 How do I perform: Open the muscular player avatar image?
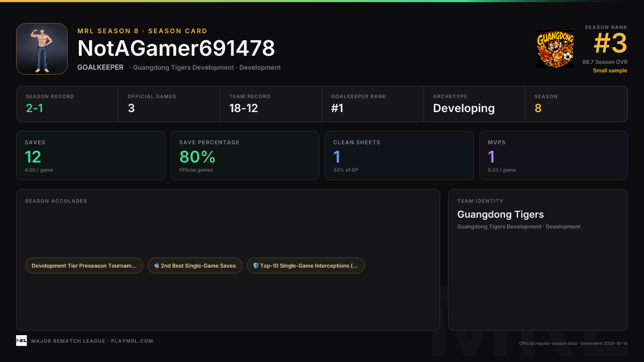(x=42, y=49)
